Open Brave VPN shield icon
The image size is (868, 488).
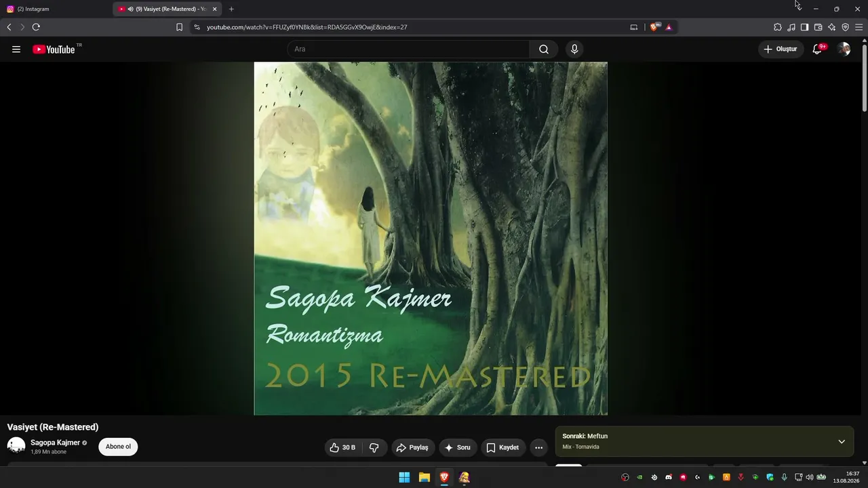click(x=845, y=27)
